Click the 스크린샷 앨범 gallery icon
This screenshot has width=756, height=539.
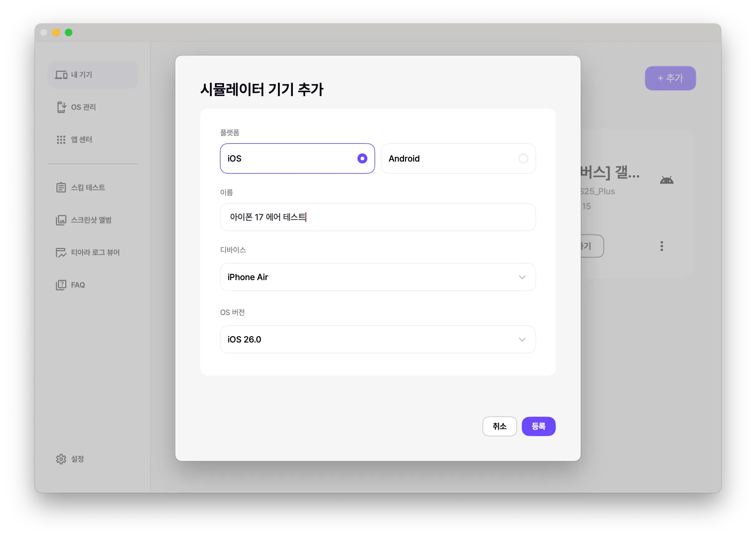pos(61,220)
